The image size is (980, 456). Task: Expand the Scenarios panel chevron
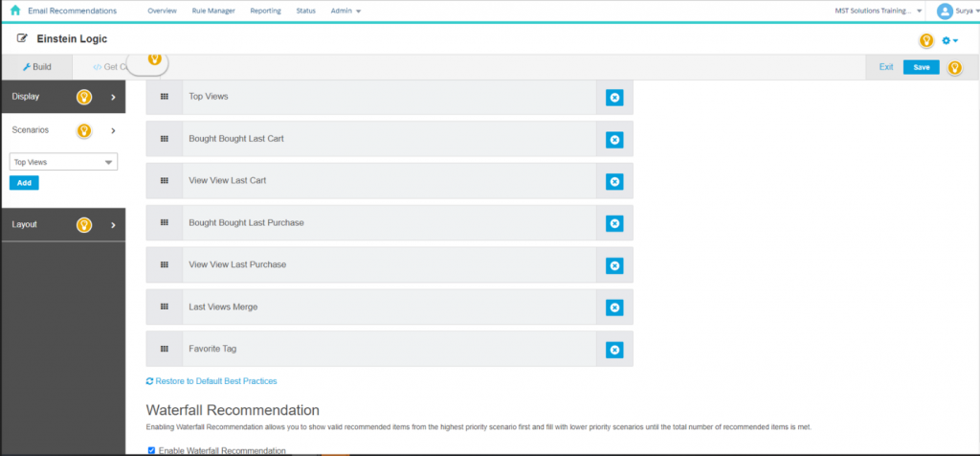click(113, 130)
